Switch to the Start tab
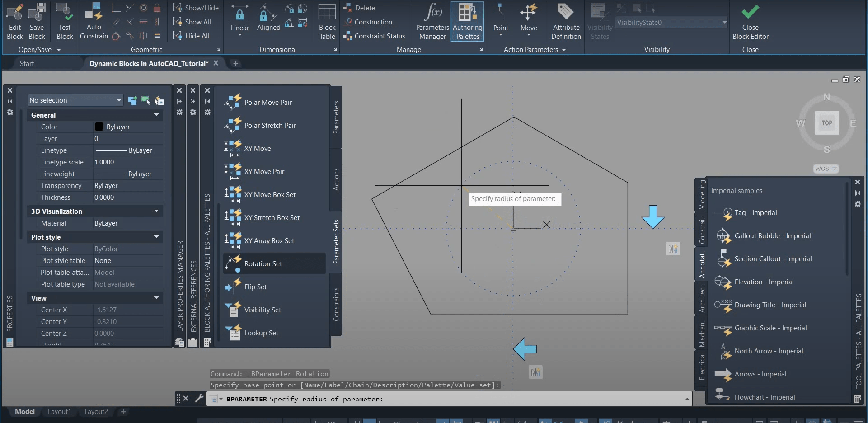This screenshot has height=423, width=868. 27,63
